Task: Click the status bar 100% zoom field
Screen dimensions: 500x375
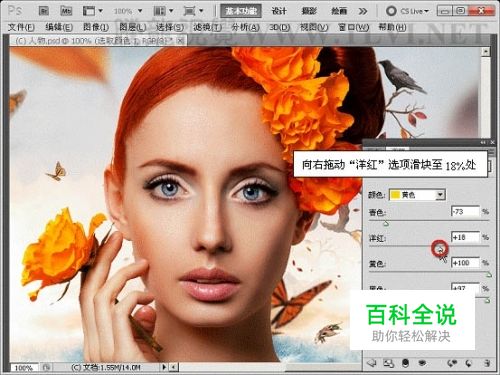Action: point(23,367)
